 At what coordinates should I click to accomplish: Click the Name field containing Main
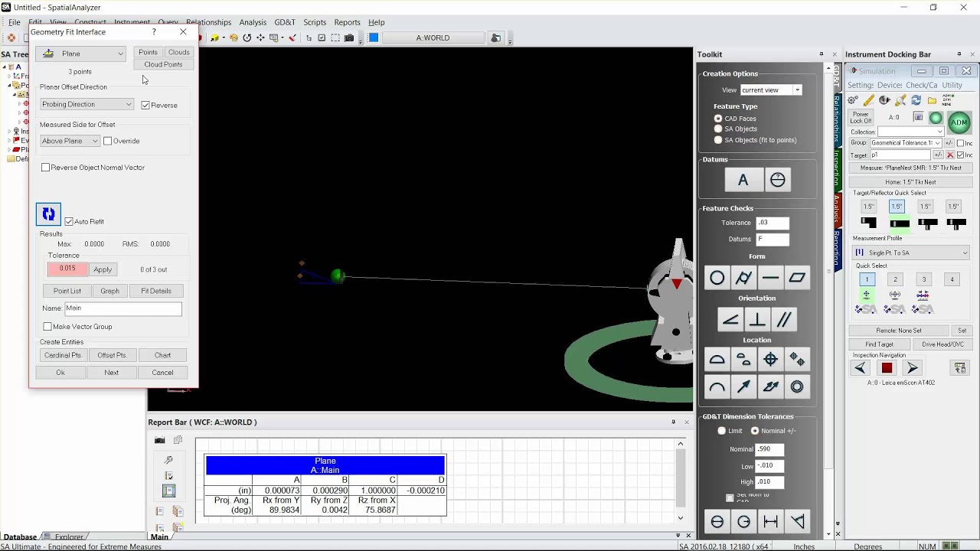click(x=123, y=308)
